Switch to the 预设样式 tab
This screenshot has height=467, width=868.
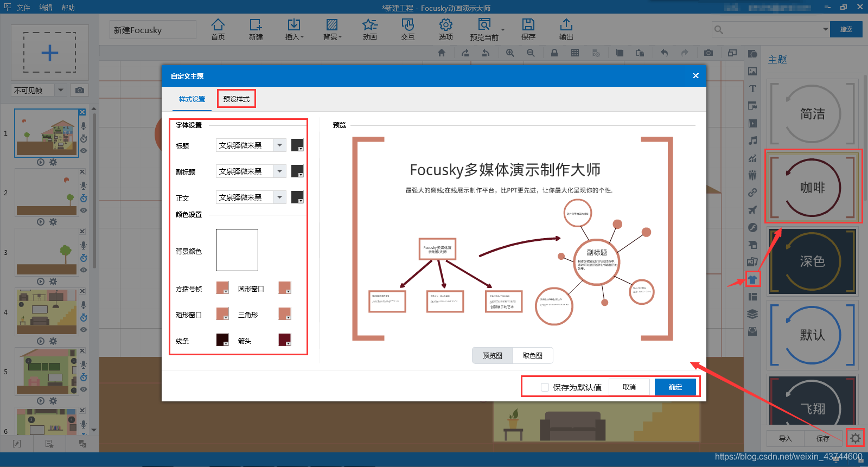(x=237, y=99)
